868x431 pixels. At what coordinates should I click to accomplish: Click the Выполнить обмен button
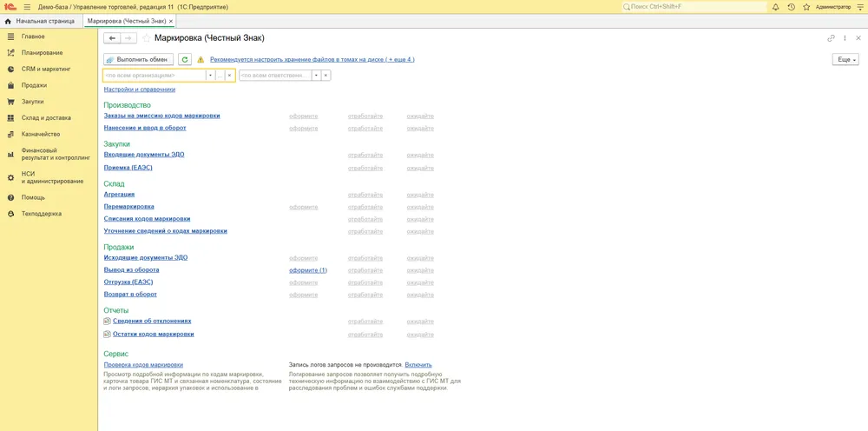[x=138, y=59]
